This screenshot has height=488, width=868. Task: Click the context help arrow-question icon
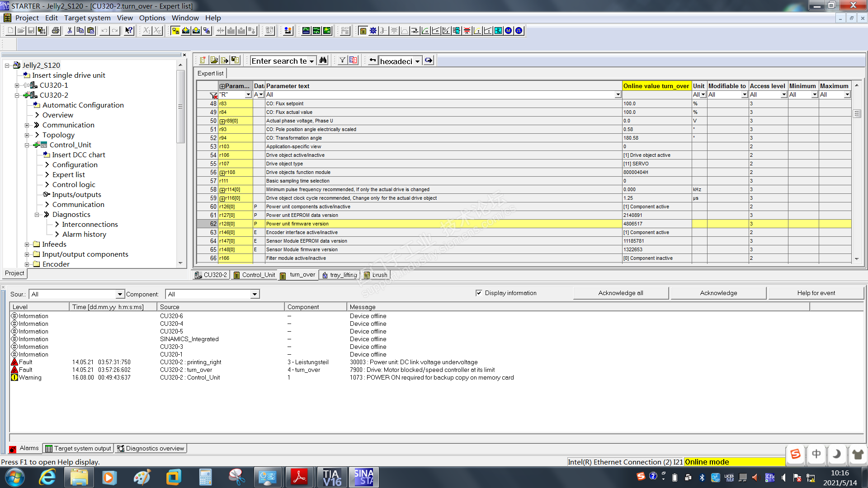tap(129, 31)
